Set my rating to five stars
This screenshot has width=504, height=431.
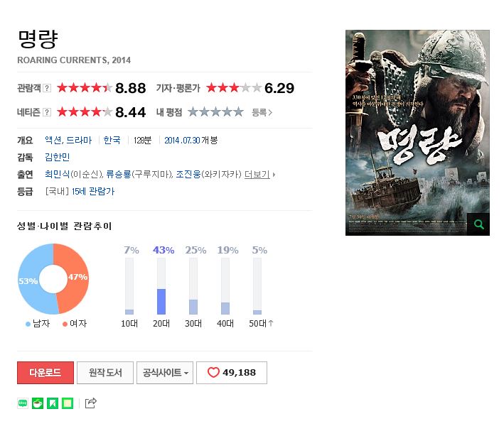click(238, 112)
